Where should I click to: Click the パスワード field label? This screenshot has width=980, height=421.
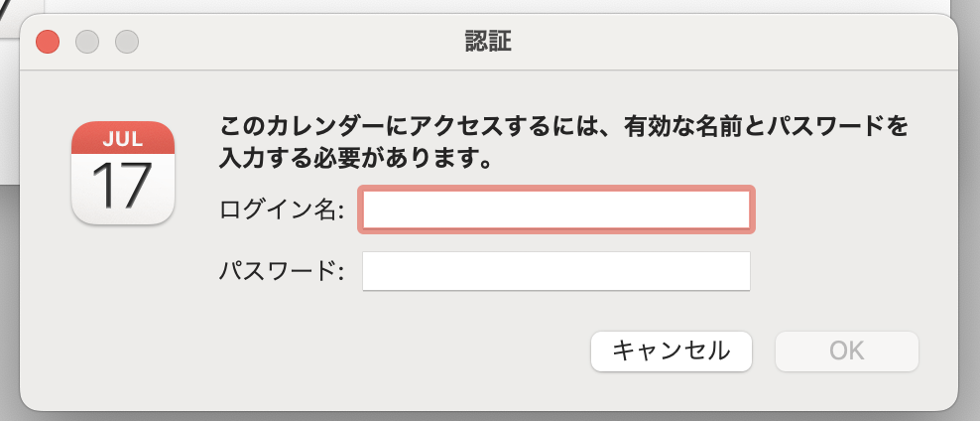[x=282, y=271]
